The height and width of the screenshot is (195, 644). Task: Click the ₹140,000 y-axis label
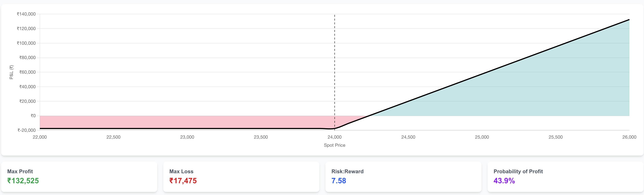26,14
